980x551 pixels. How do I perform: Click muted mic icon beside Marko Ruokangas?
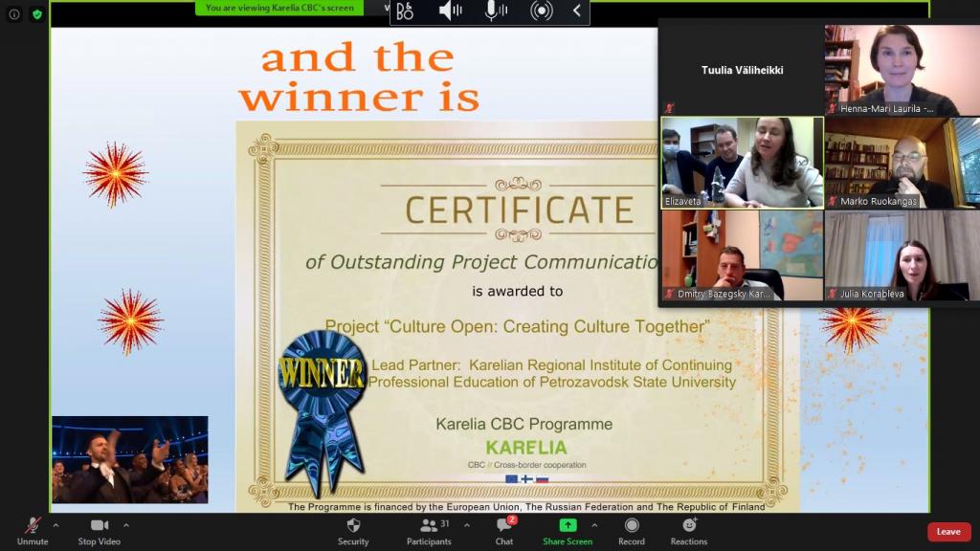pos(832,201)
